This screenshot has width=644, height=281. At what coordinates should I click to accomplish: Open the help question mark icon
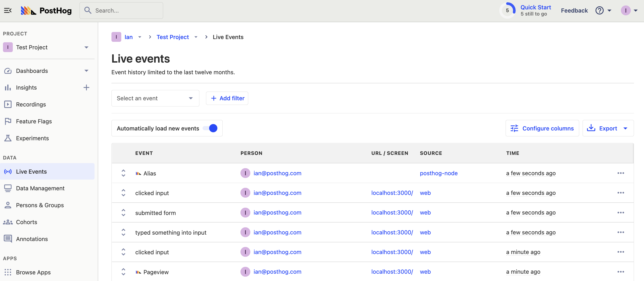coord(599,11)
